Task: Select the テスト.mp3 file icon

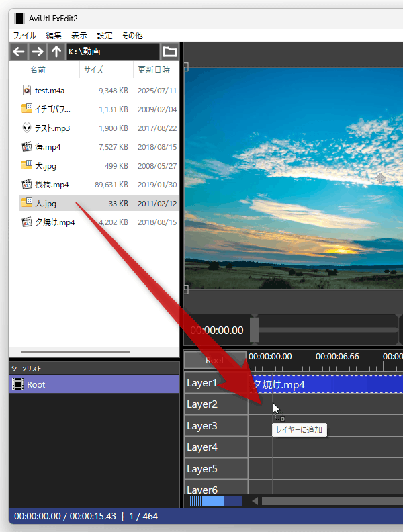Action: tap(27, 128)
